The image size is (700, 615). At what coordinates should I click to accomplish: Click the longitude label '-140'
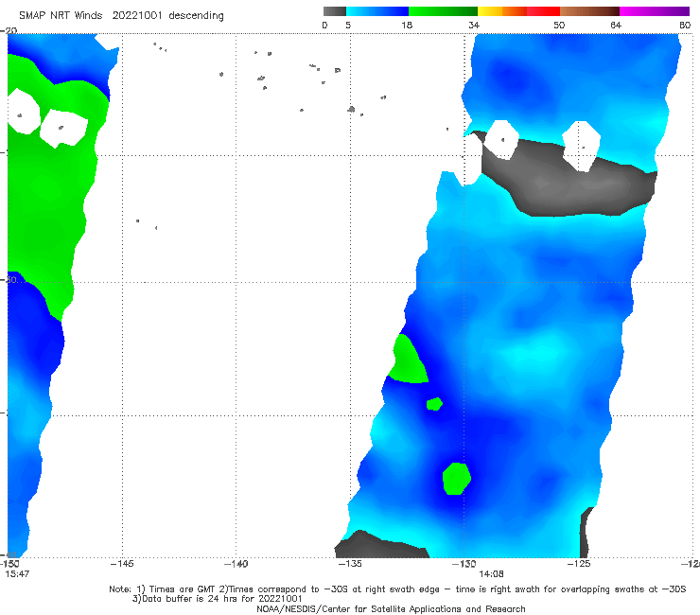point(236,564)
